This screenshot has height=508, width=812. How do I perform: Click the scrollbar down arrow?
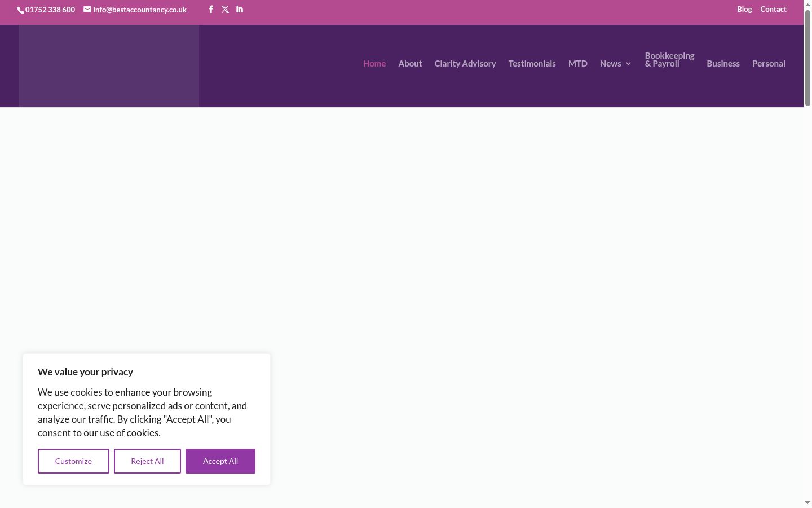click(807, 503)
